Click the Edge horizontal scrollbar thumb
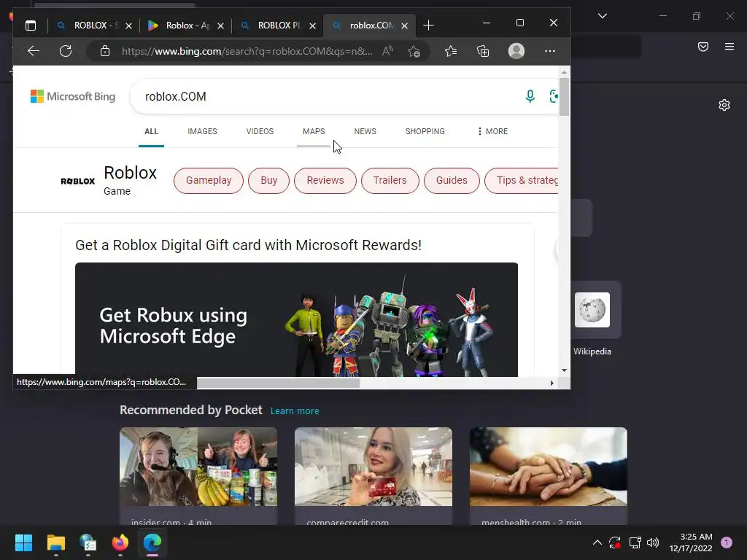This screenshot has height=560, width=747. click(x=278, y=383)
